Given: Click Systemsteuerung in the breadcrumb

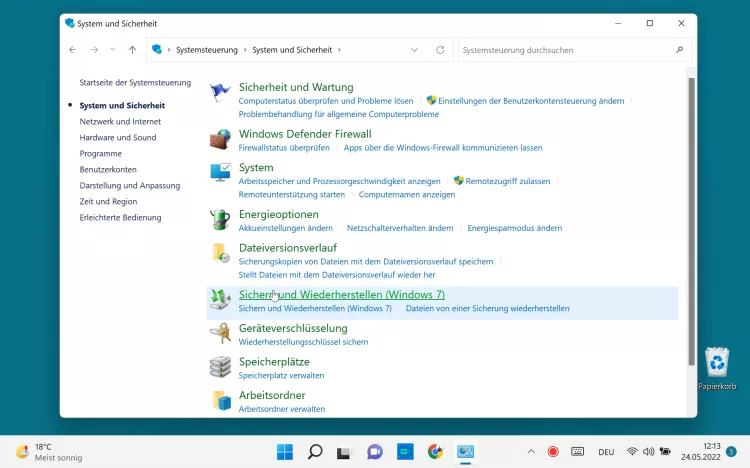Looking at the screenshot, I should pos(207,50).
